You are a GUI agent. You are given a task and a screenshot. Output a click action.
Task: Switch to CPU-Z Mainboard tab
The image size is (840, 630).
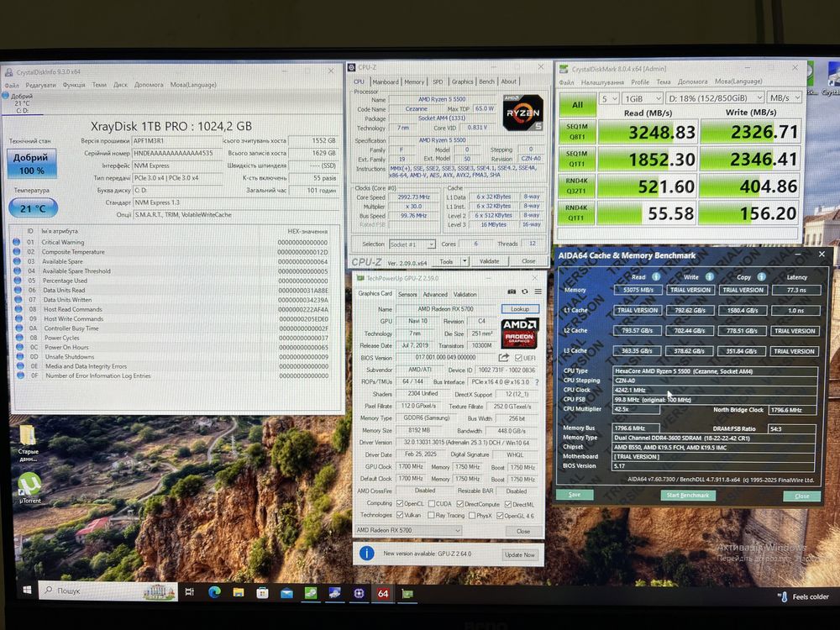tap(386, 82)
